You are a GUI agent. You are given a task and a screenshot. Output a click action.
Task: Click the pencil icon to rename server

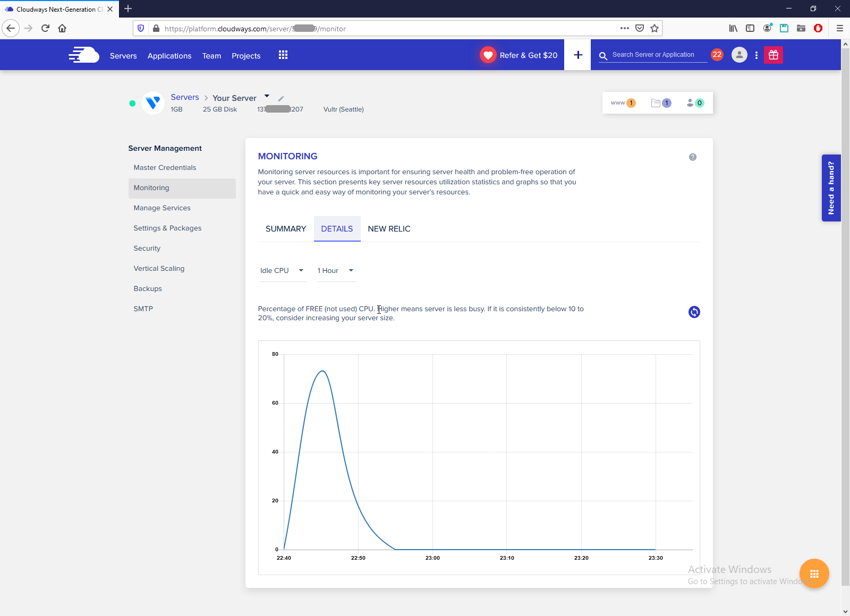pyautogui.click(x=281, y=99)
